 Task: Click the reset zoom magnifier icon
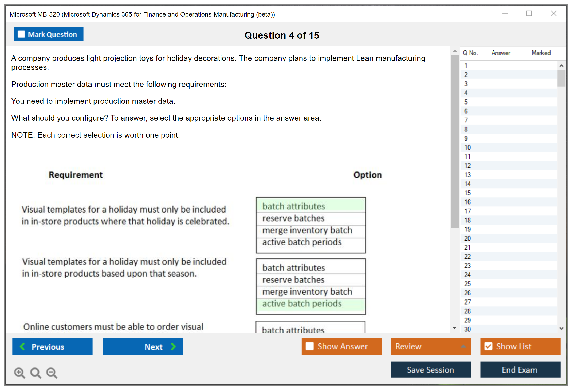point(36,373)
